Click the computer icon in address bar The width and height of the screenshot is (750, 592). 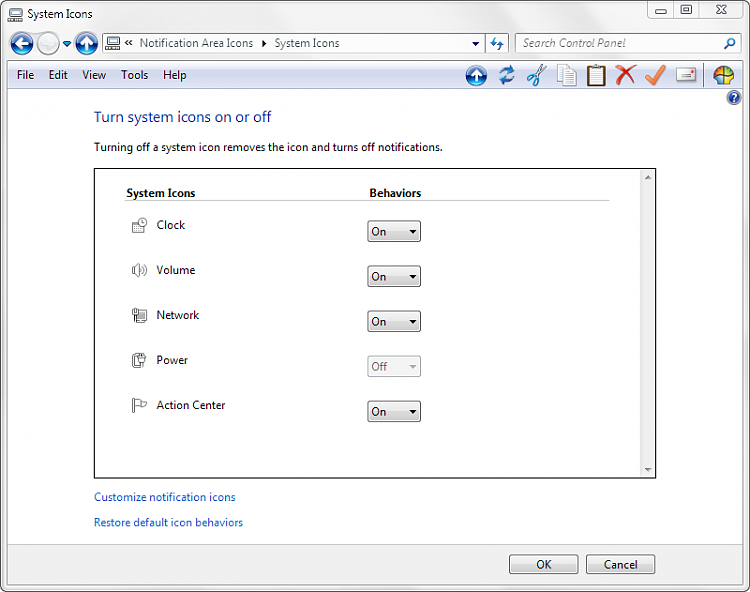point(113,44)
